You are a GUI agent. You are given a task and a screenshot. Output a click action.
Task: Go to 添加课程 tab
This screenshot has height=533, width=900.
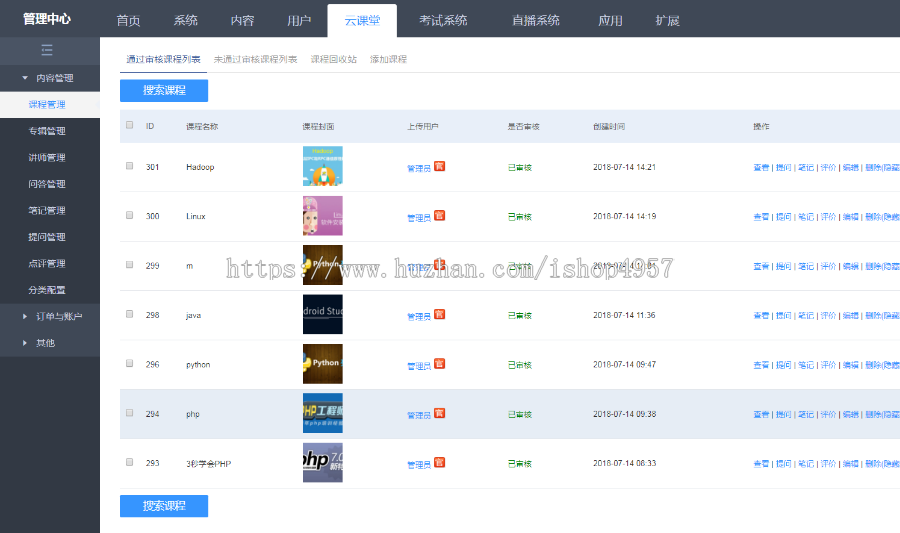point(388,59)
